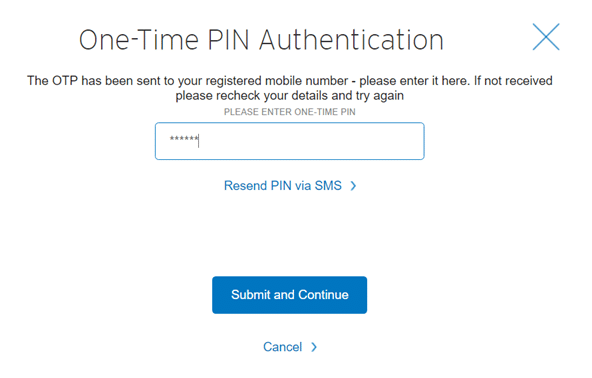
Task: Dismiss the dialog using the X cross icon
Action: point(546,37)
